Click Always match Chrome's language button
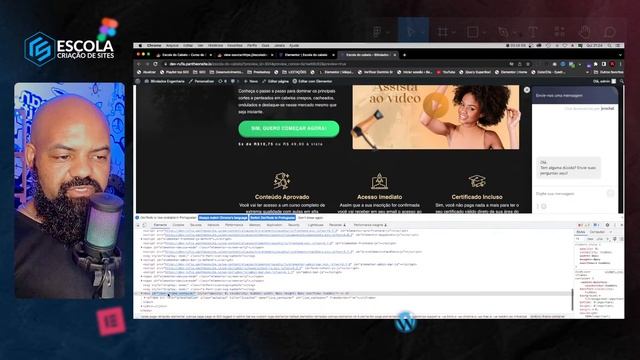The width and height of the screenshot is (640, 360). [223, 218]
